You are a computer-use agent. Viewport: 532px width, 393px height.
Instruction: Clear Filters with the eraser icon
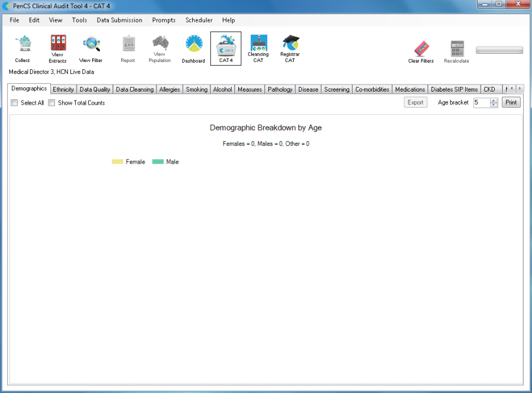coord(421,51)
